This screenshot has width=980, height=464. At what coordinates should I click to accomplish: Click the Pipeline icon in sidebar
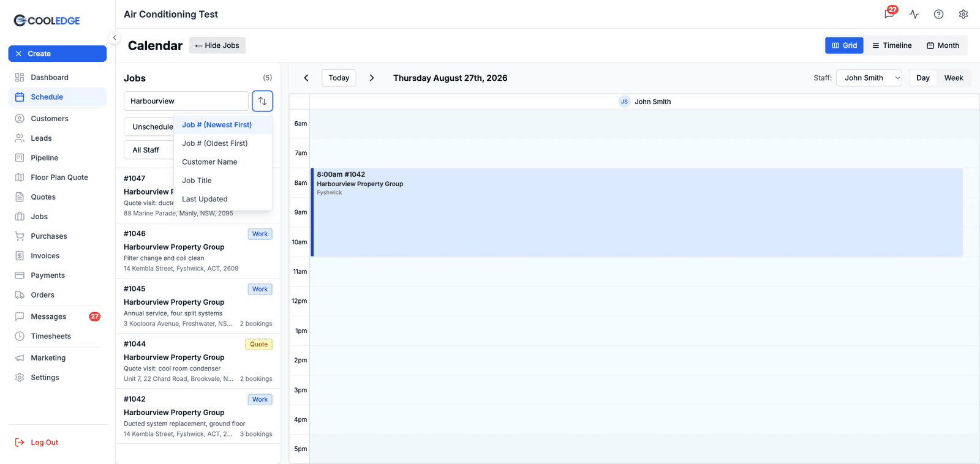coord(20,158)
